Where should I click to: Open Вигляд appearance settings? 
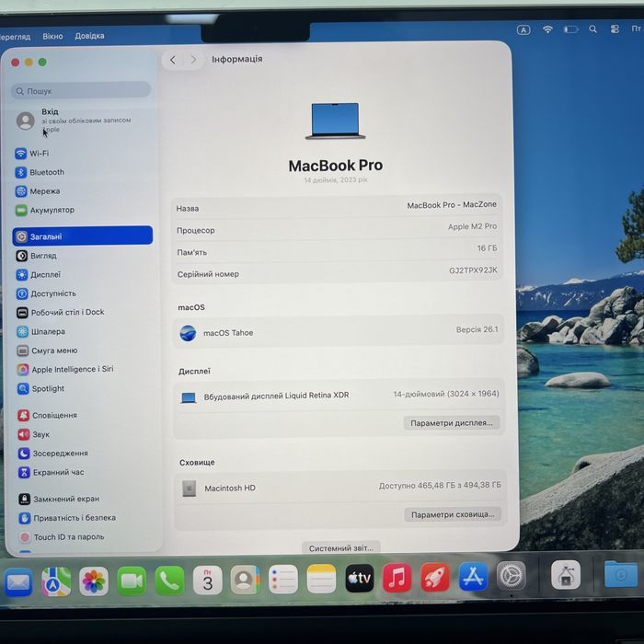[x=36, y=256]
